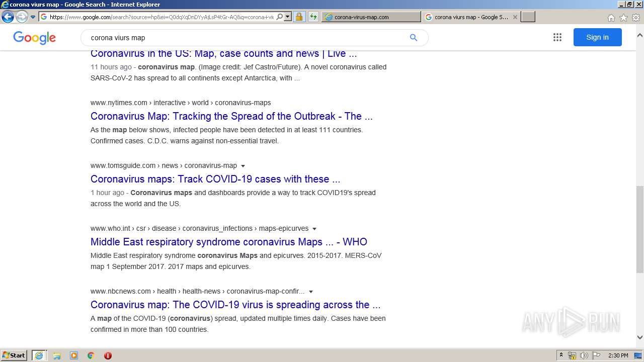Open the Google apps grid icon
Viewport: 644px width, 362px height.
point(557,37)
